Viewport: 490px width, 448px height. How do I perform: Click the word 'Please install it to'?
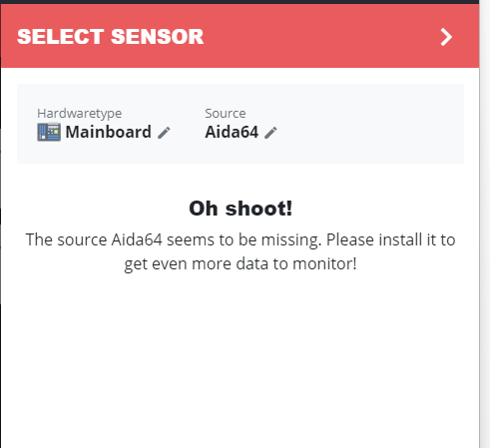coord(390,239)
